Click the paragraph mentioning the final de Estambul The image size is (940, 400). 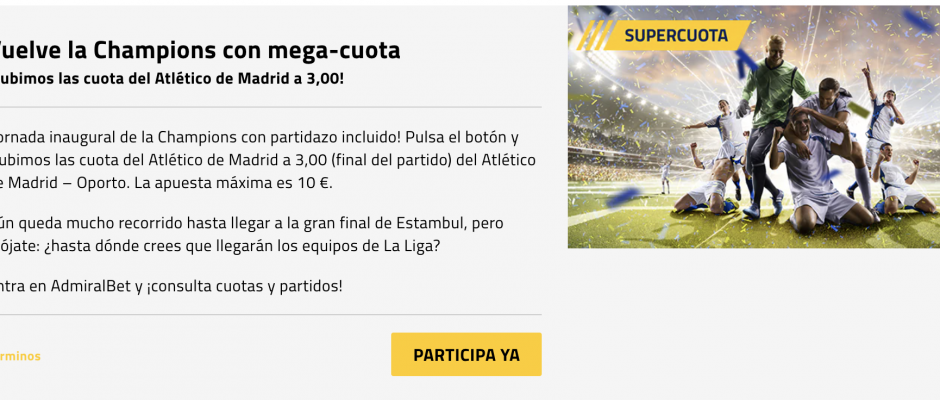[x=251, y=234]
